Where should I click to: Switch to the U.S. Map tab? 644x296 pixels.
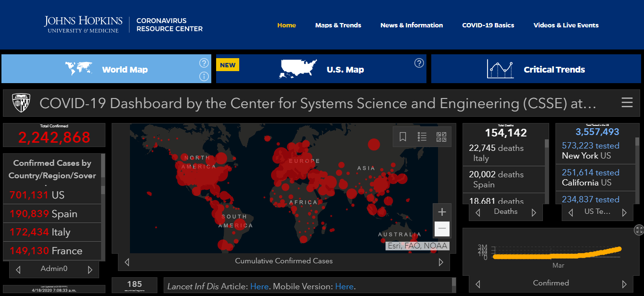pyautogui.click(x=321, y=69)
